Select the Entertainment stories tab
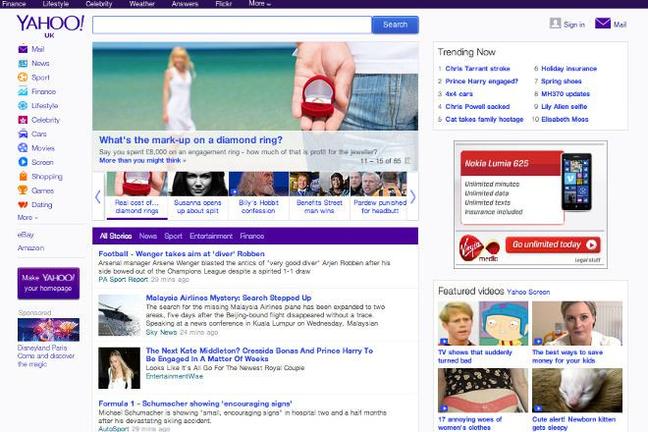The image size is (648, 432). tap(211, 236)
